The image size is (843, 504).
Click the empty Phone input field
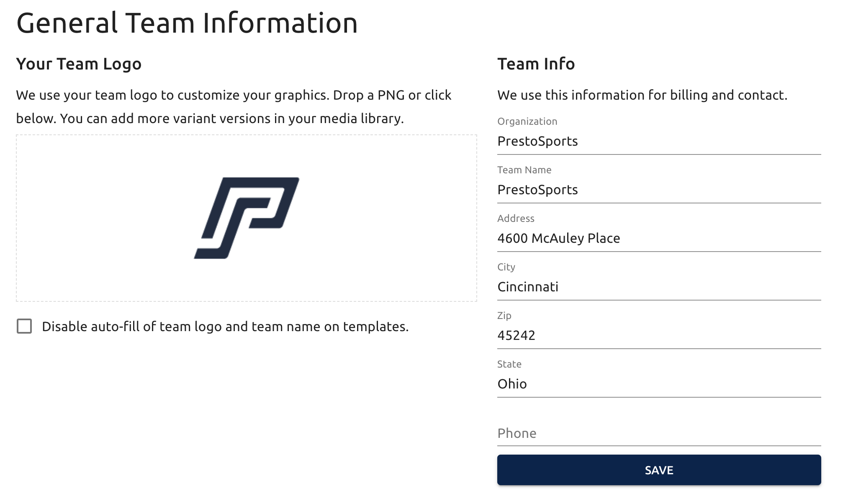pyautogui.click(x=658, y=433)
